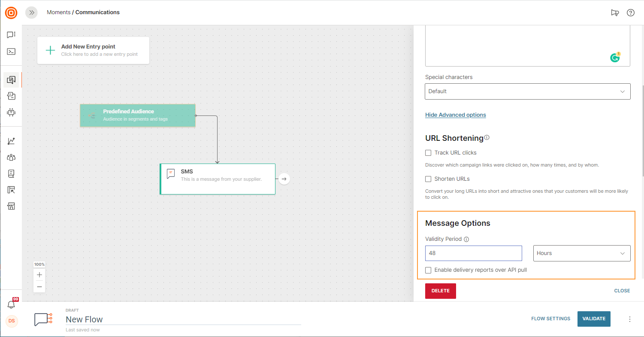644x337 pixels.
Task: Open the more options kebab menu
Action: pos(630,319)
